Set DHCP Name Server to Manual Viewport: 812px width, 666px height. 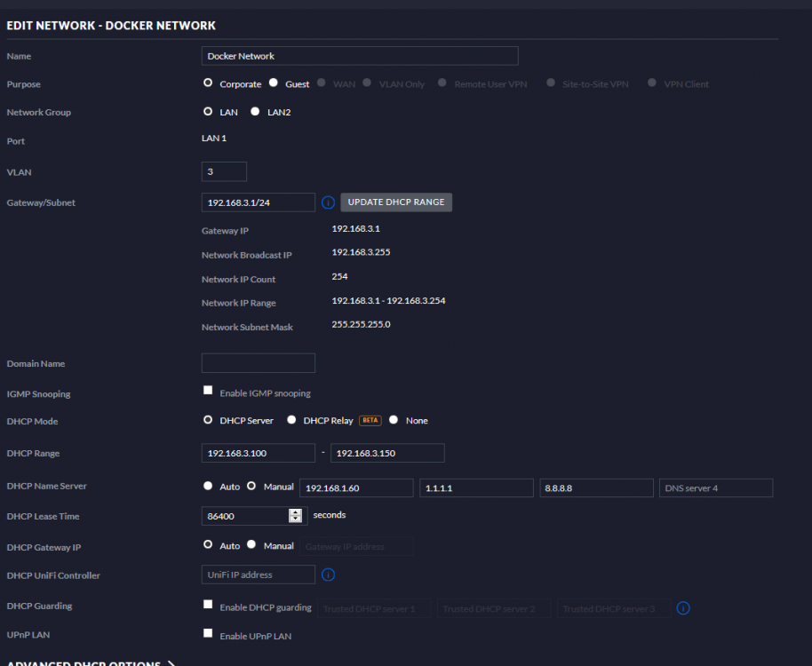click(x=251, y=486)
